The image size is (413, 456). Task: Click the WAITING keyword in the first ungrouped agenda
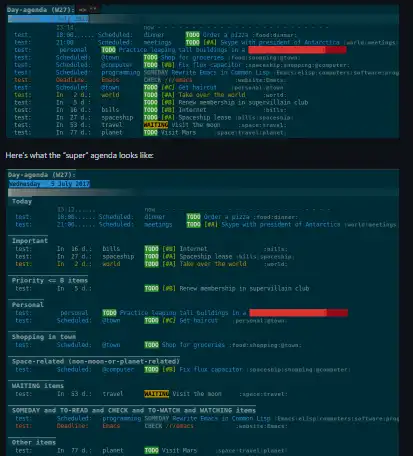coord(156,125)
